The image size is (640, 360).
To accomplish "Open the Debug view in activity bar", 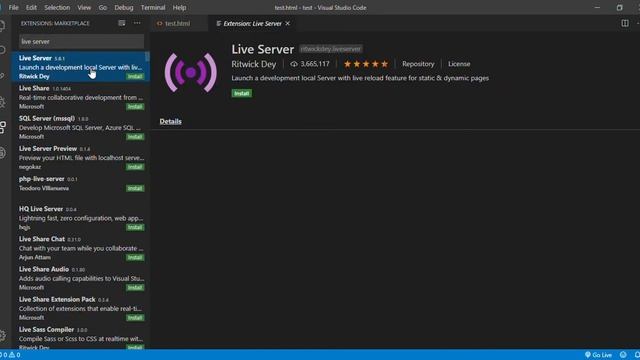I will coord(2,102).
